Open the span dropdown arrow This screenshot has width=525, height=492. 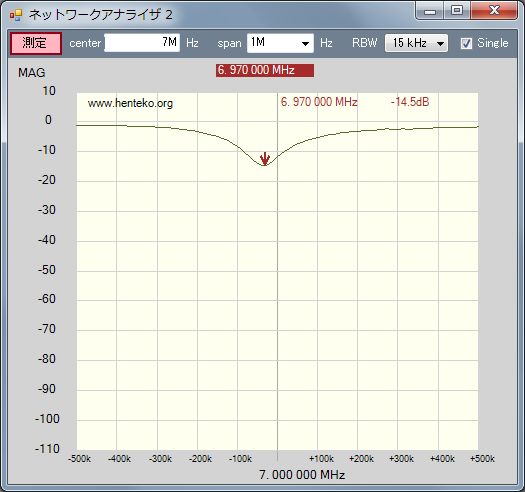click(305, 44)
